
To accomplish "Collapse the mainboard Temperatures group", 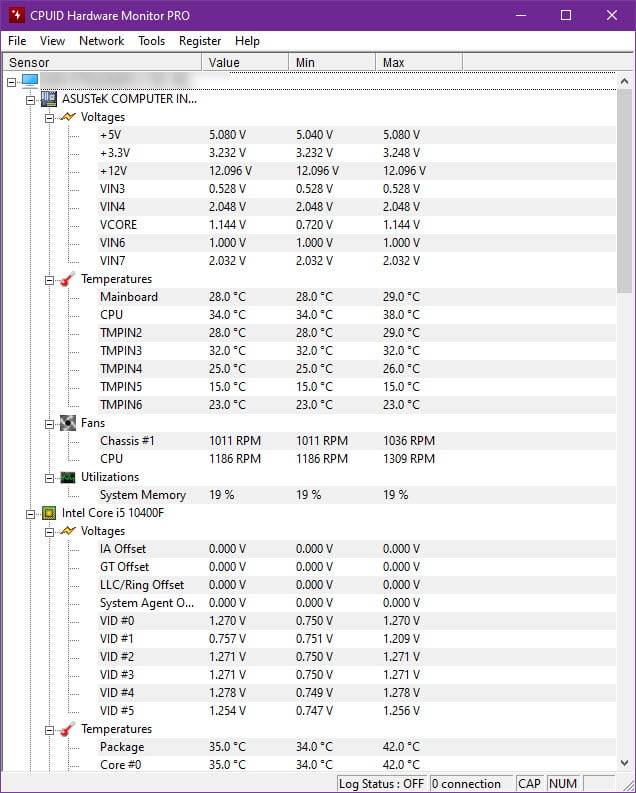I will [49, 280].
